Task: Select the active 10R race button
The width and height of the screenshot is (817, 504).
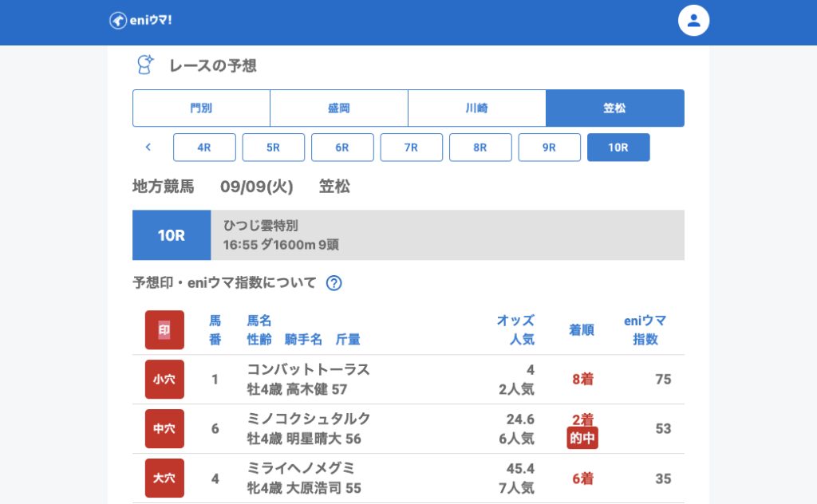Action: coord(618,148)
